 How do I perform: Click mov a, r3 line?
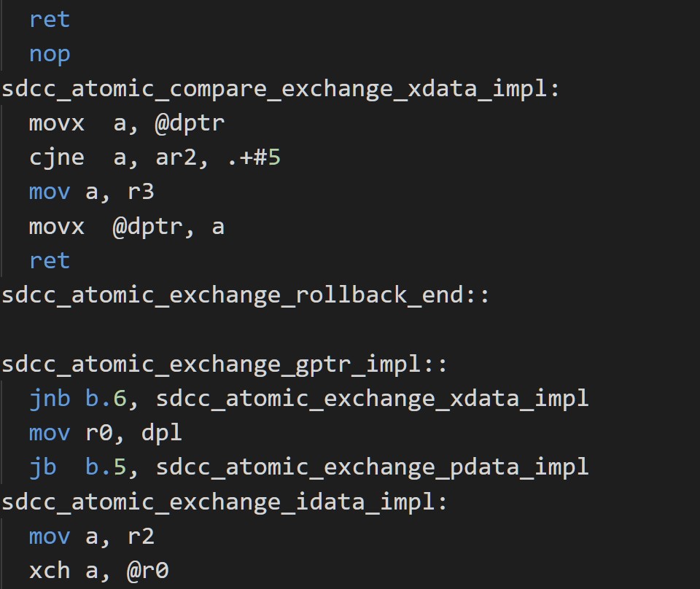92,192
